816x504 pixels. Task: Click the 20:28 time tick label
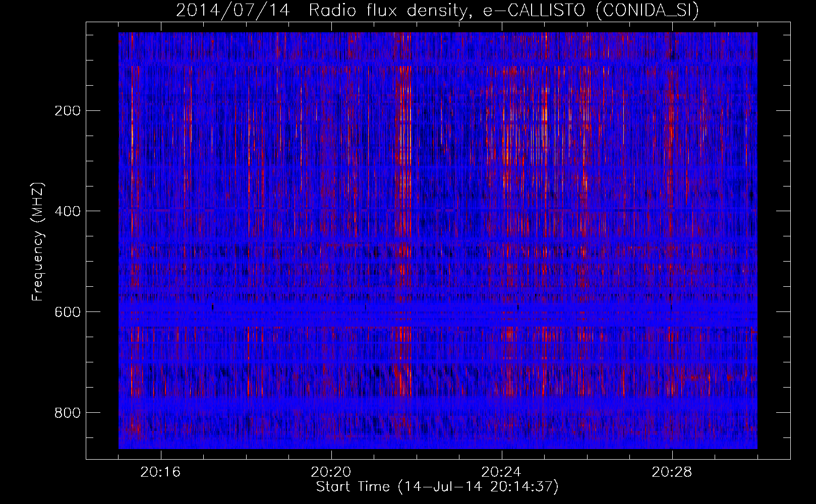pyautogui.click(x=672, y=473)
